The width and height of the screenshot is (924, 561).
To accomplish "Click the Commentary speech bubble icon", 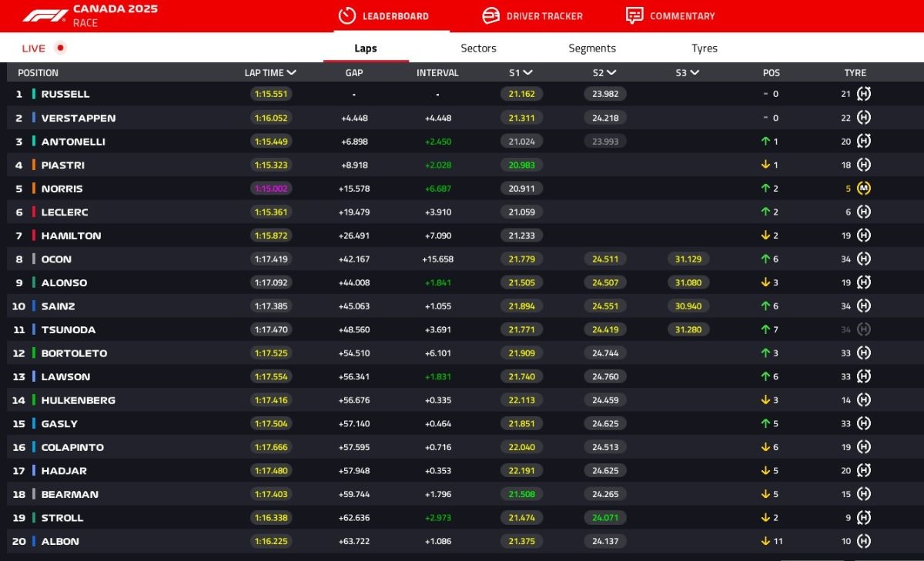I will [x=634, y=15].
